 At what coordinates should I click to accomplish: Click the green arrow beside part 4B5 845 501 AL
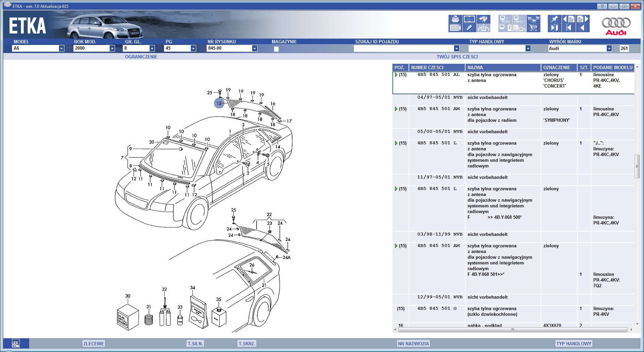pos(396,75)
